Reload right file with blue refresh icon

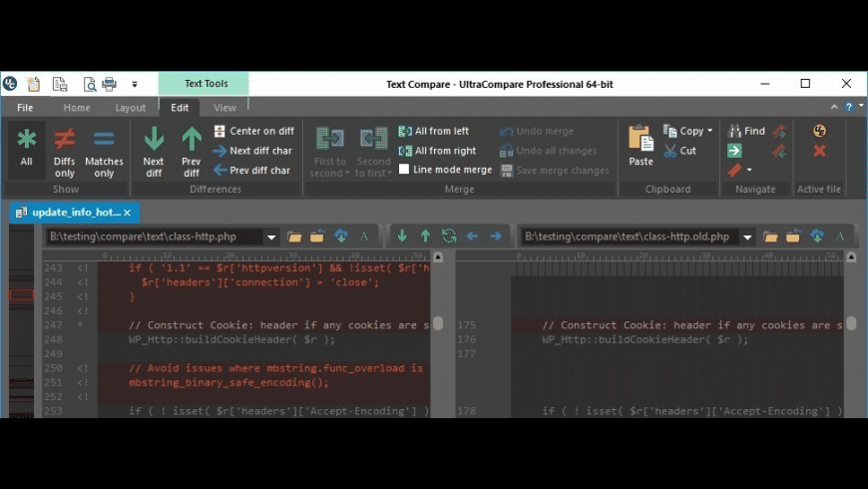(x=817, y=237)
